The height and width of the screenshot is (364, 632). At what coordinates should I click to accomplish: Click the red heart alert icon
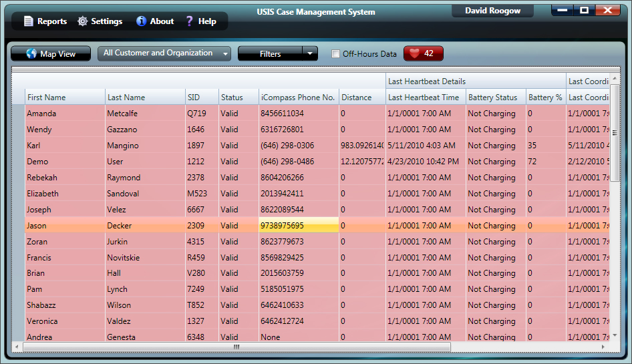414,54
